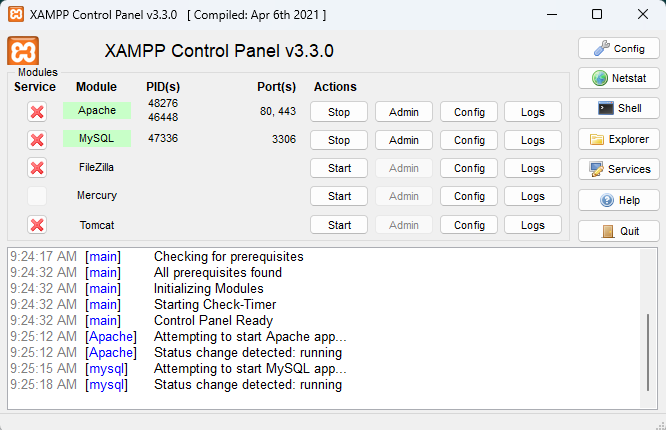The width and height of the screenshot is (666, 430).
Task: Toggle FileZilla service install checkbox
Action: coord(37,168)
